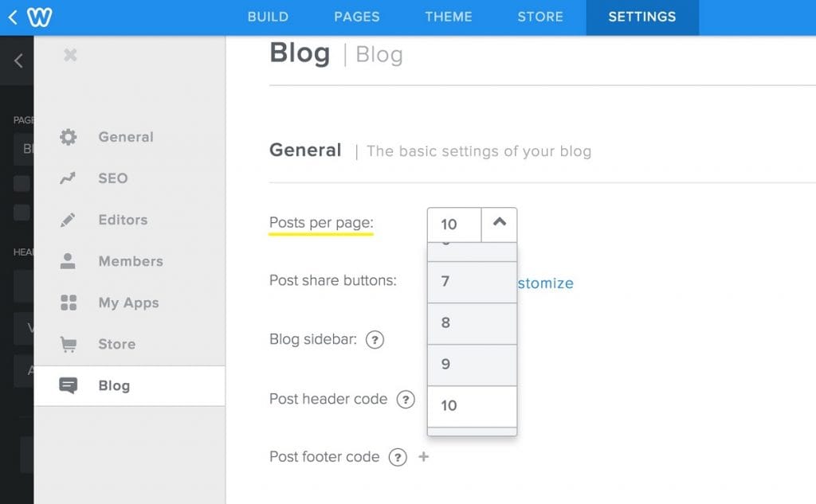Click the General gear icon
Viewport: 816px width, 504px height.
69,137
